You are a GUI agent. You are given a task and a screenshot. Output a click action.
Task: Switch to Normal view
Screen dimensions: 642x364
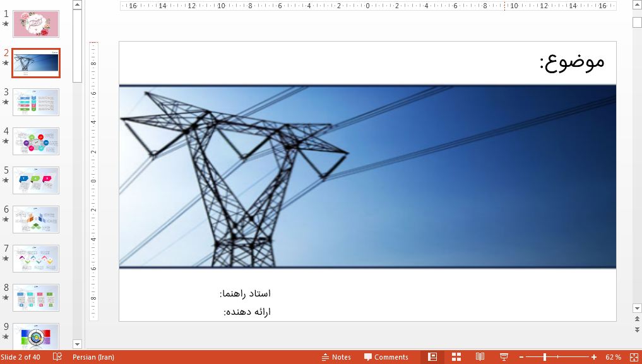click(x=432, y=357)
